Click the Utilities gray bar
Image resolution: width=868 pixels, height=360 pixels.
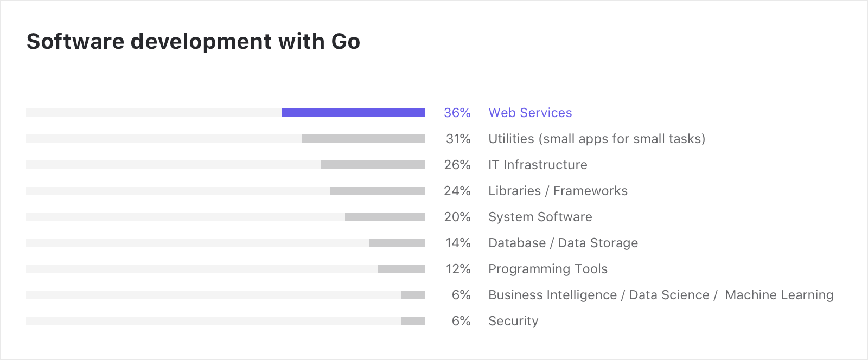click(x=363, y=139)
